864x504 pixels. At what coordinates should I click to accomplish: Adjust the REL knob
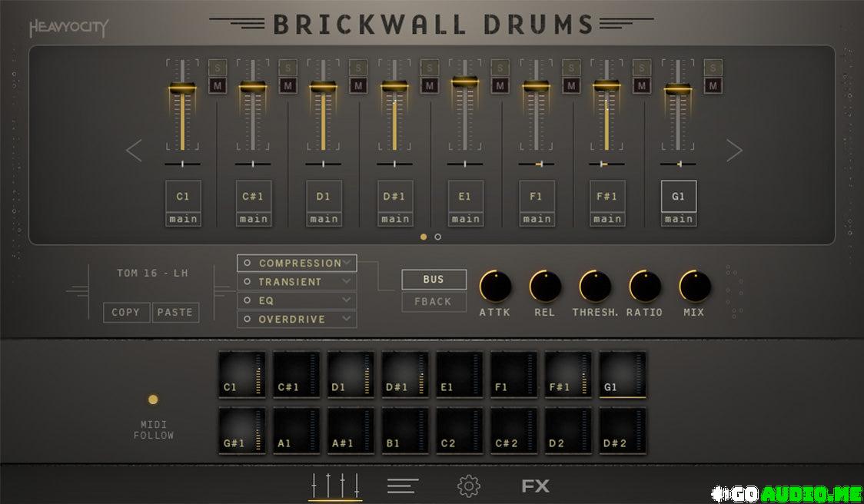point(545,287)
